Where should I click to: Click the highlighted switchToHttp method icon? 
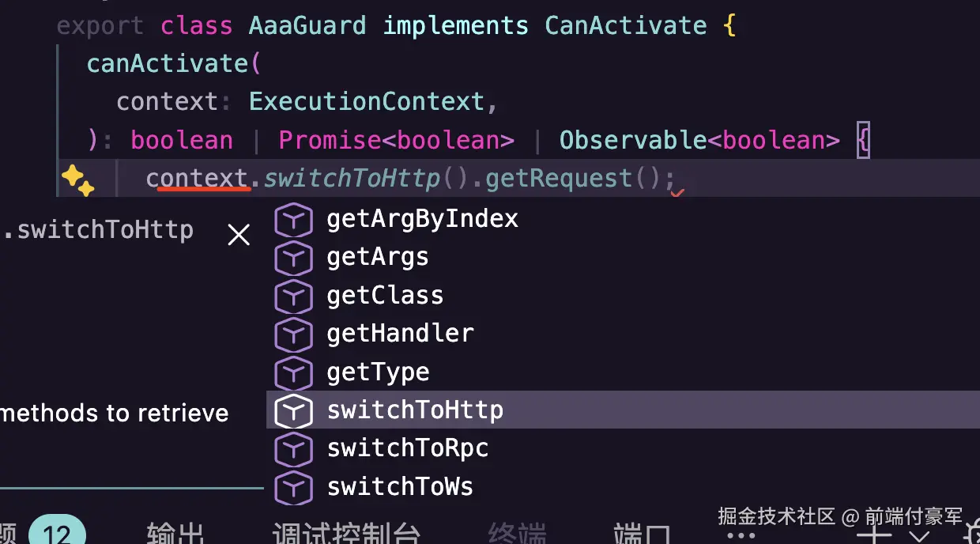coord(293,410)
